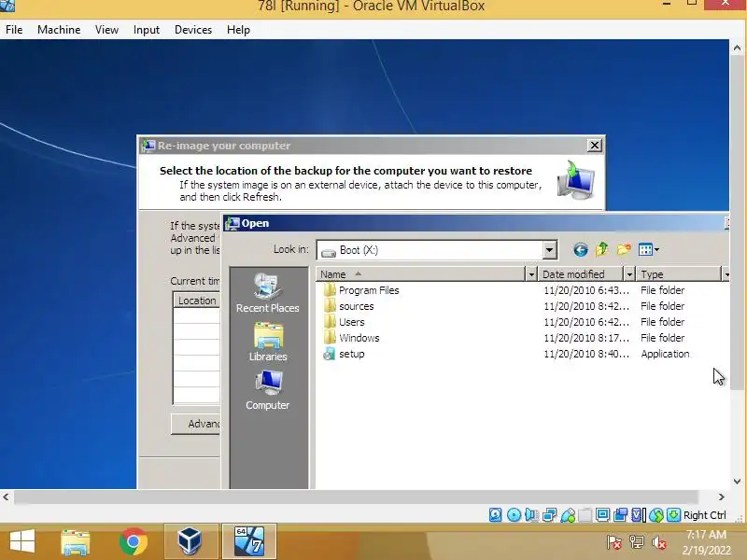Click the hard disk activity status icon

[496, 515]
